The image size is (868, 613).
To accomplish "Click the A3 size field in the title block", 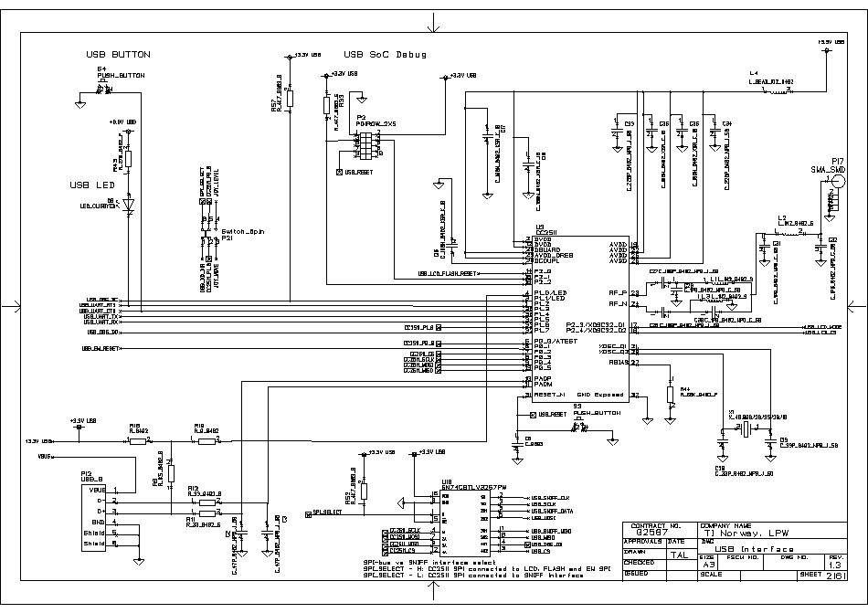I will point(709,565).
